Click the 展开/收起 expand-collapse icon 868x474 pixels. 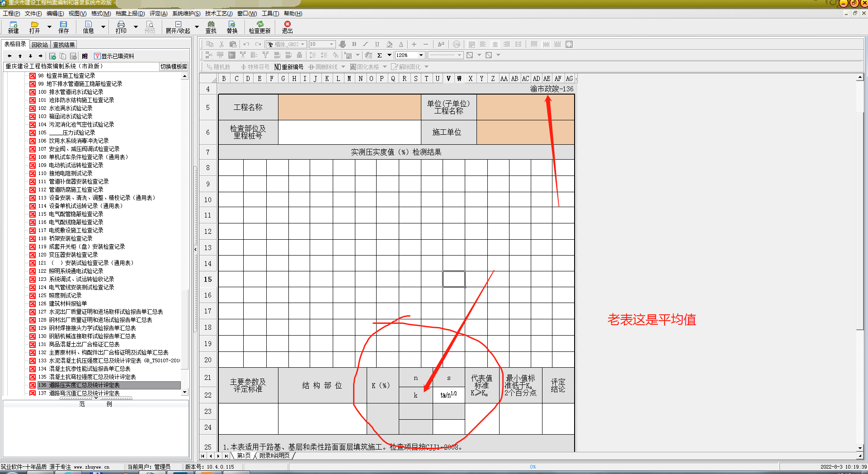point(178,24)
